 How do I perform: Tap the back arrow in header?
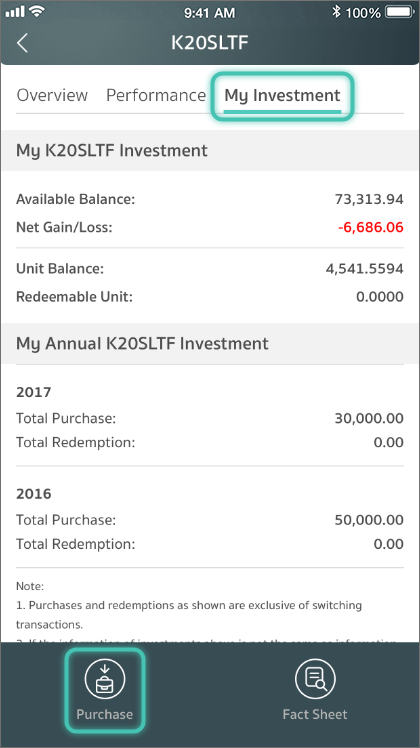(22, 42)
